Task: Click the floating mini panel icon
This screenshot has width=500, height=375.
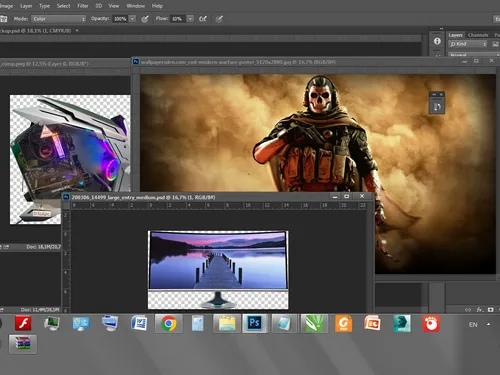Action: point(437,107)
